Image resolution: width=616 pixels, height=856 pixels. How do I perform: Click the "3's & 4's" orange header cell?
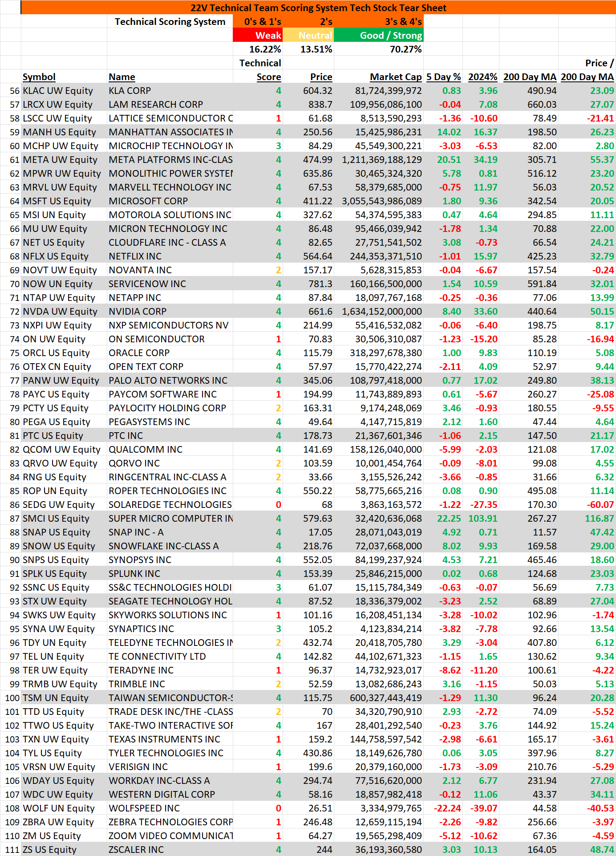(378, 21)
